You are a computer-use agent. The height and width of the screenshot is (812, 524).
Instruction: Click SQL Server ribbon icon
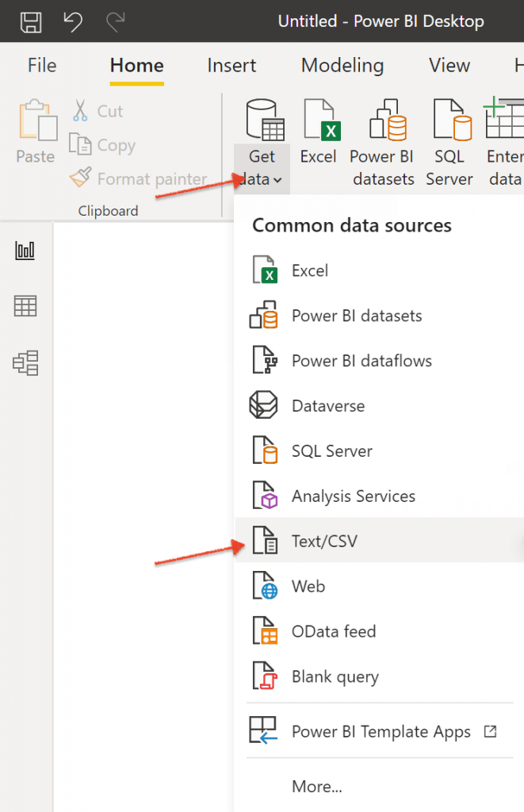[449, 121]
